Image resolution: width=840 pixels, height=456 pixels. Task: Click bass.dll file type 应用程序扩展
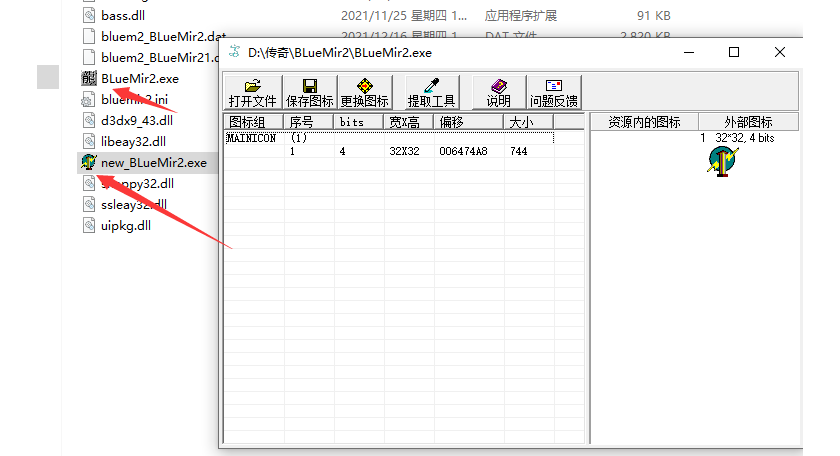[521, 16]
